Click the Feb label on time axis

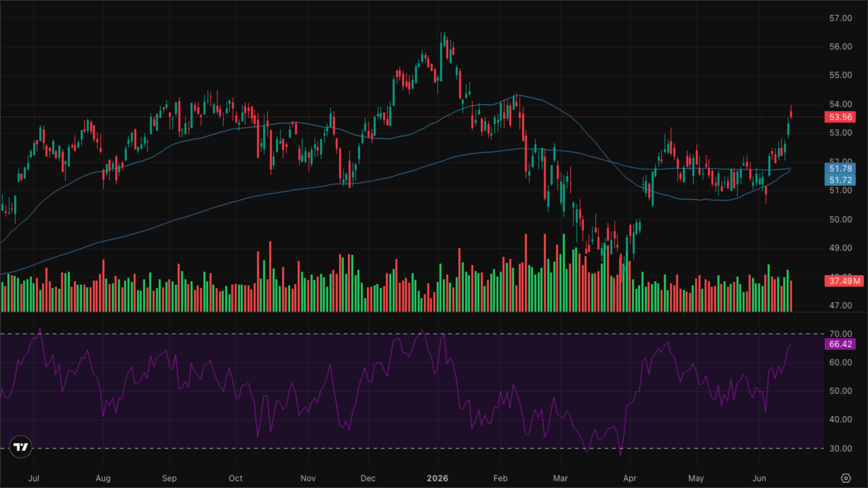point(500,478)
